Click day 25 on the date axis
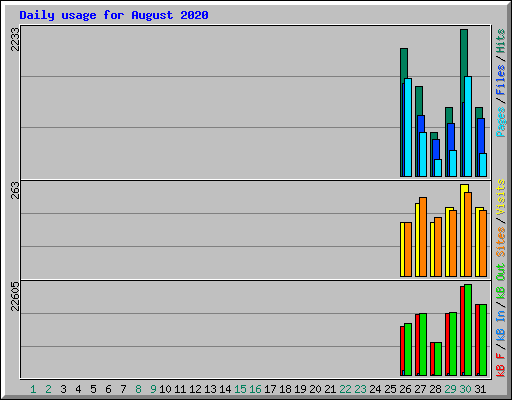This screenshot has height=400, width=512. [390, 389]
